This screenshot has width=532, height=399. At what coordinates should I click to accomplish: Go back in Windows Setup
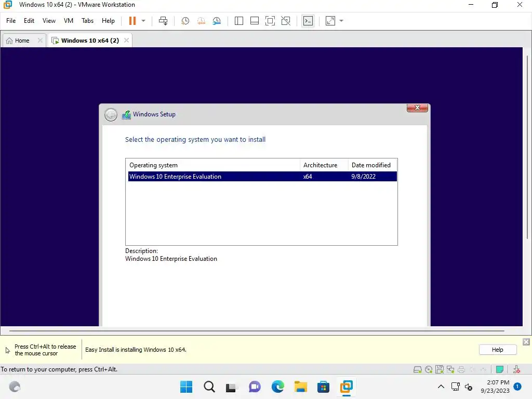[x=111, y=115]
